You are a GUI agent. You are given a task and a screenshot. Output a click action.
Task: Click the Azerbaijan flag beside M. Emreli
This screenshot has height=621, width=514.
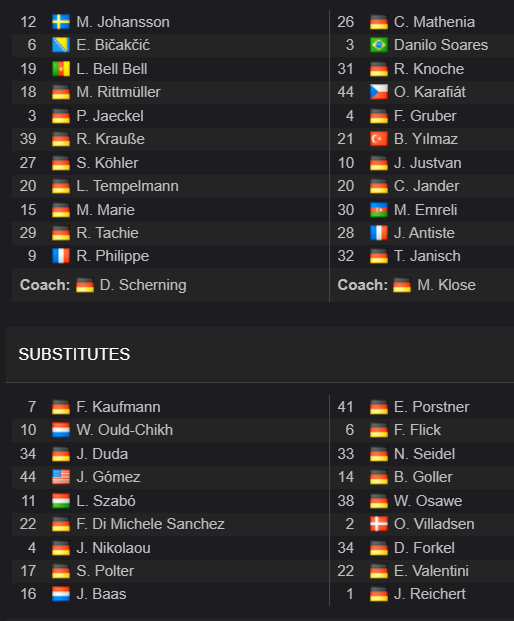[379, 210]
